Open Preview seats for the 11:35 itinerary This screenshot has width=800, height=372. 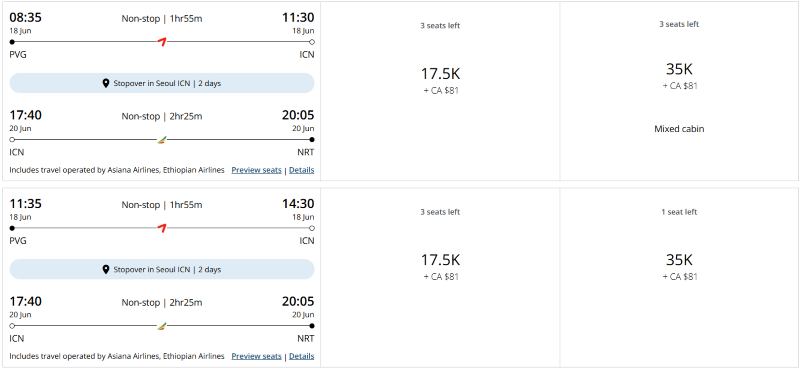256,356
